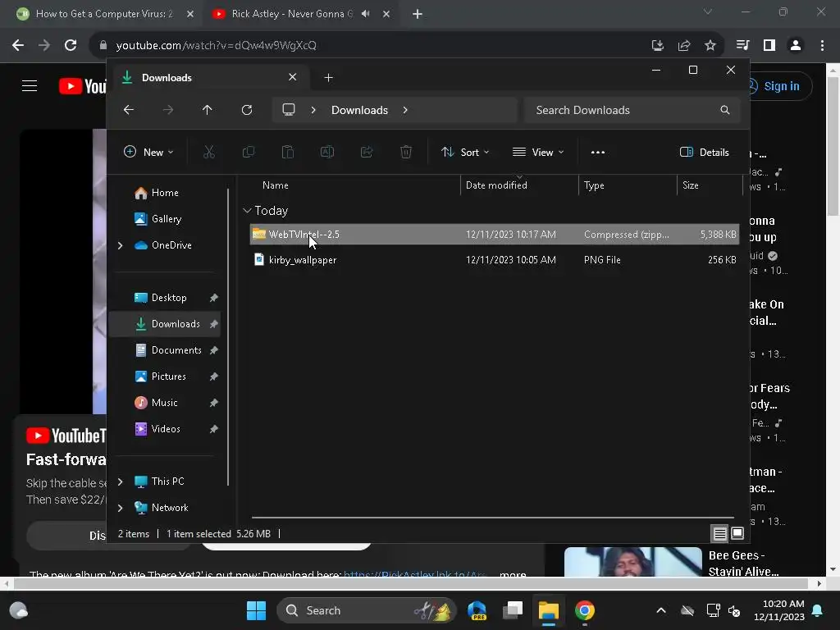Open Chrome side panel icon
The width and height of the screenshot is (840, 630).
pos(769,45)
